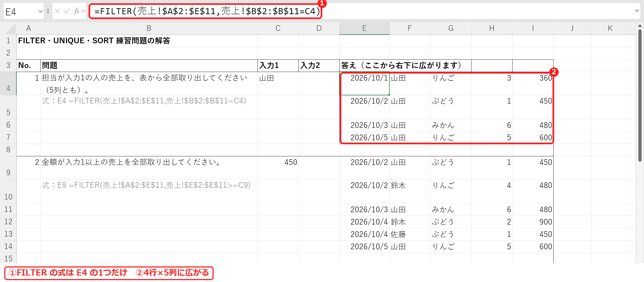Click cell F13 containing '佐藤'
This screenshot has height=282, width=644.
(x=410, y=234)
